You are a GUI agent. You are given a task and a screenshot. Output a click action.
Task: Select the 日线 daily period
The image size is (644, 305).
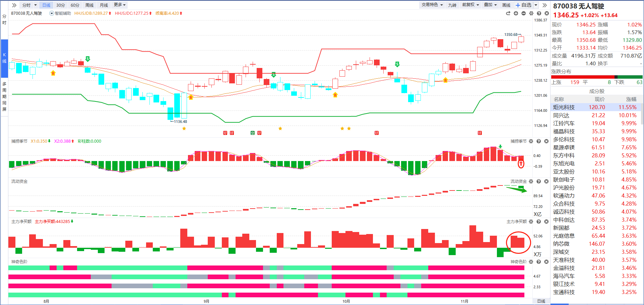(x=46, y=5)
